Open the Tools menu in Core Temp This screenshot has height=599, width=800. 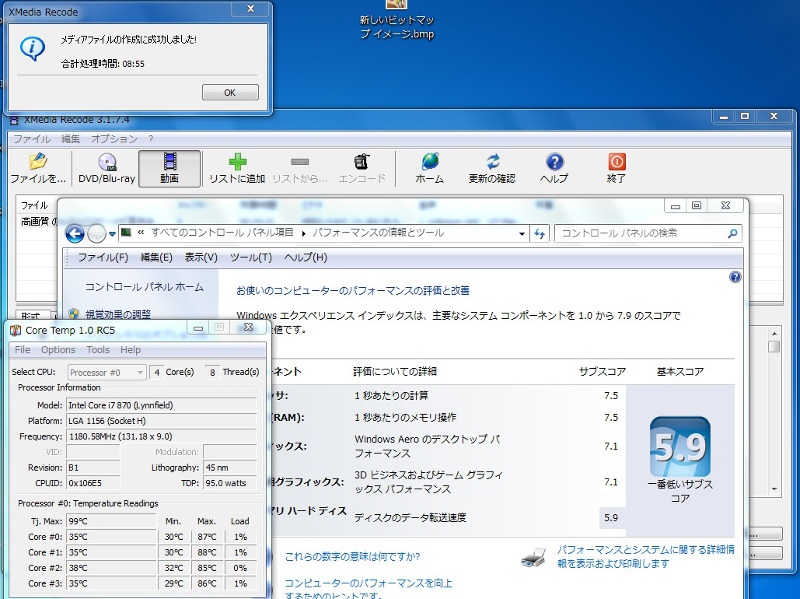click(x=98, y=350)
